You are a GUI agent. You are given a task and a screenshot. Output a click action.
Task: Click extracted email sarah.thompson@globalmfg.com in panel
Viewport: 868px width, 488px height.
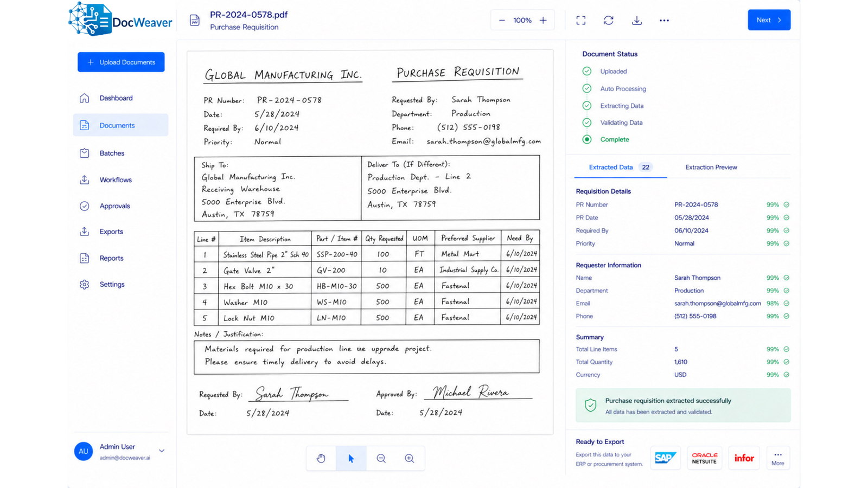[718, 304]
